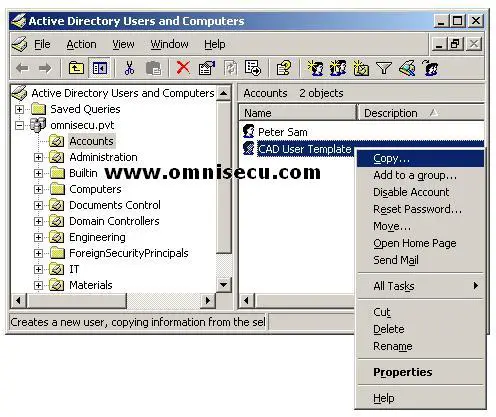This screenshot has width=496, height=417.
Task: Choose Rename from context menu
Action: [x=420, y=346]
